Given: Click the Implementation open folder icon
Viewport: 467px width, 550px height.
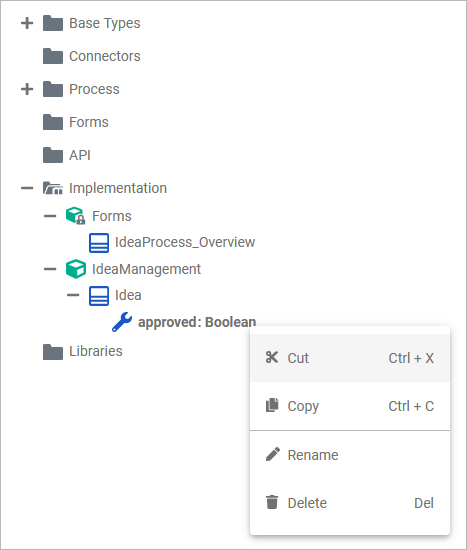Looking at the screenshot, I should click(53, 188).
